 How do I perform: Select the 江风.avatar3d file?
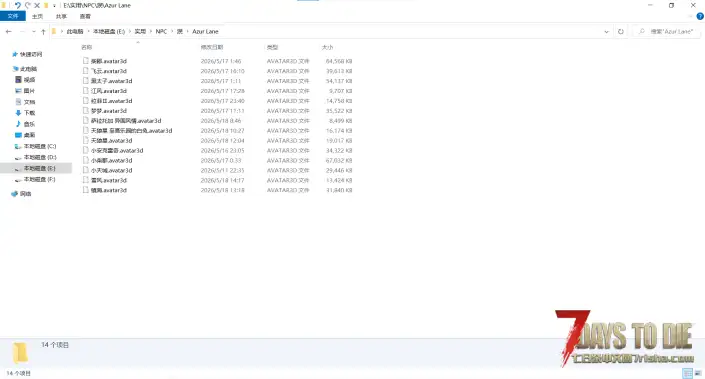109,91
